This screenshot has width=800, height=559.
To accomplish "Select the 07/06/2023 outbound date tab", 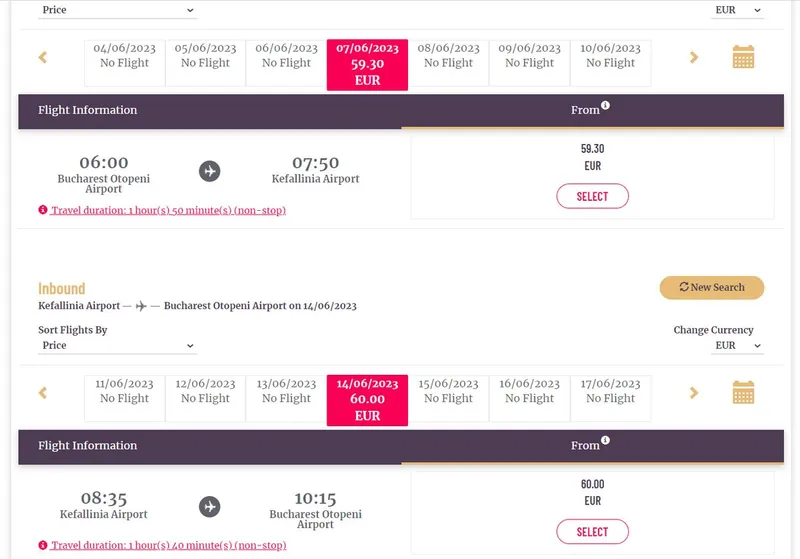I will 367,65.
